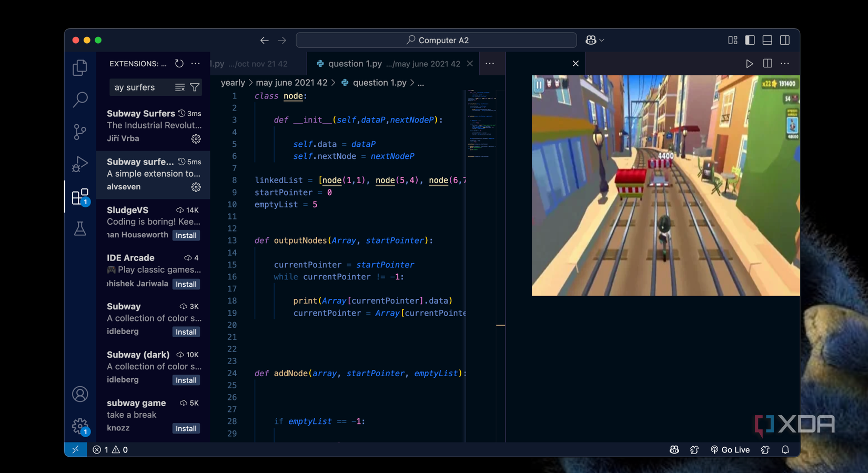Viewport: 868px width, 473px height.
Task: Open the Testing flask icon view
Action: click(80, 229)
